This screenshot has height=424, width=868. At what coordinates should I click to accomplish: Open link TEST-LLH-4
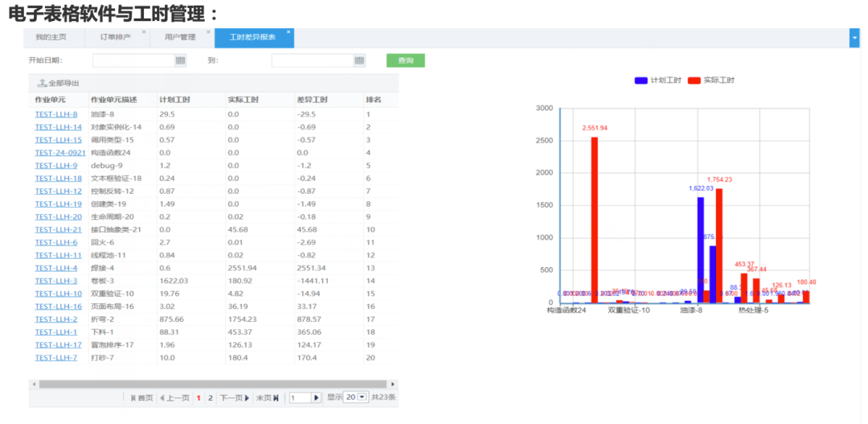click(x=56, y=268)
